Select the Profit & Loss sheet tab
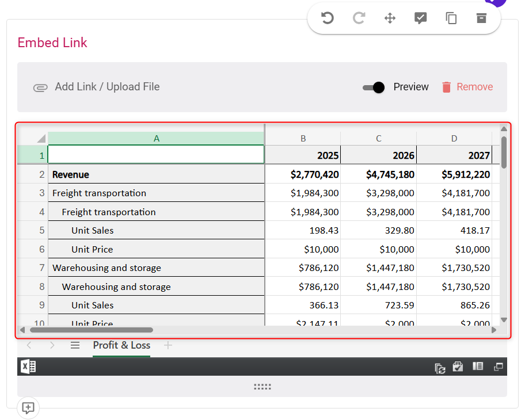 [x=121, y=345]
